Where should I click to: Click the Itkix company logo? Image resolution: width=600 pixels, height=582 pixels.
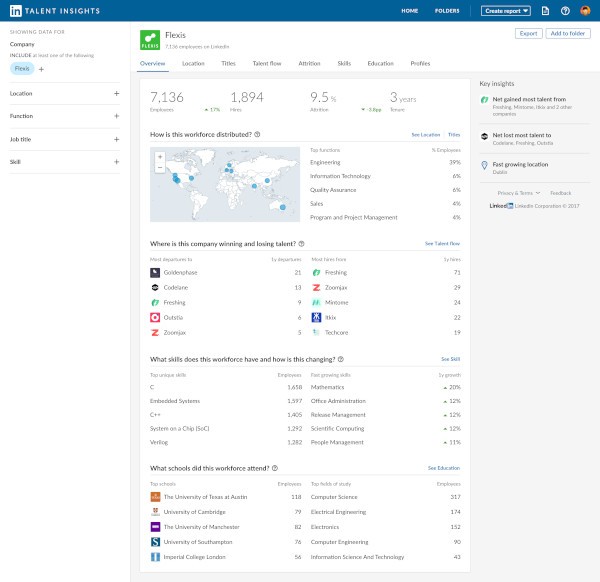pos(316,317)
